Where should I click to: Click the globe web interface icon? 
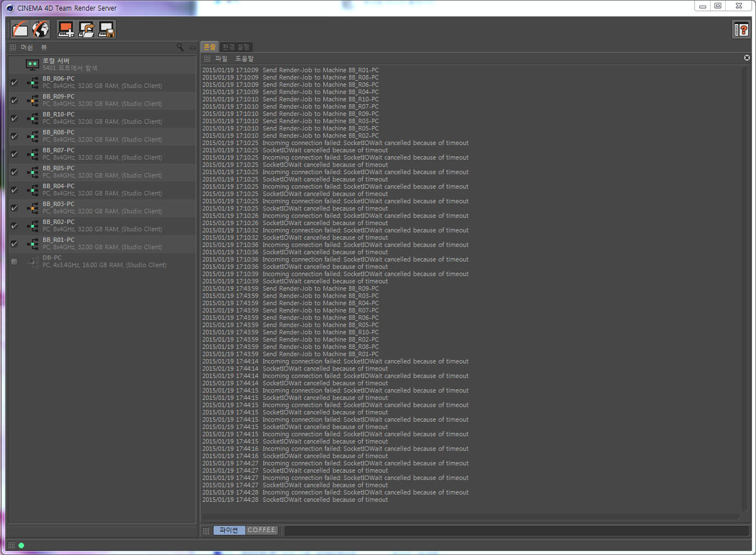pyautogui.click(x=40, y=29)
